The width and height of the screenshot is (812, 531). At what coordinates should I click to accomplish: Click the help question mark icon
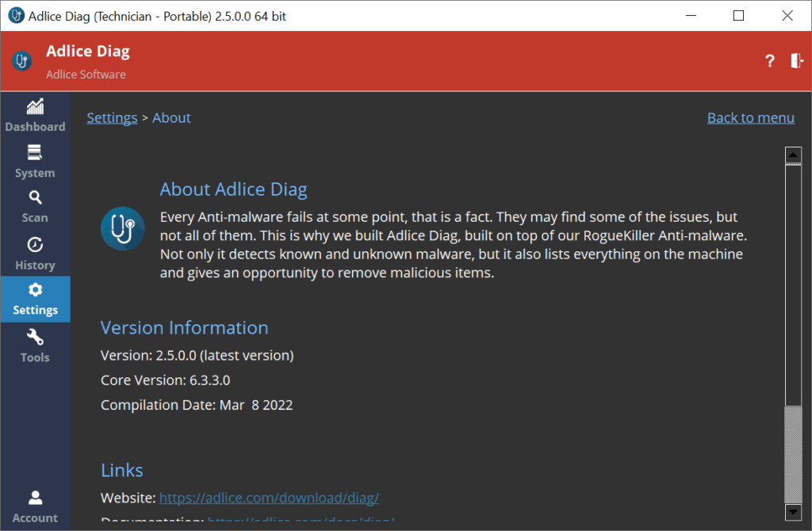[x=769, y=62]
